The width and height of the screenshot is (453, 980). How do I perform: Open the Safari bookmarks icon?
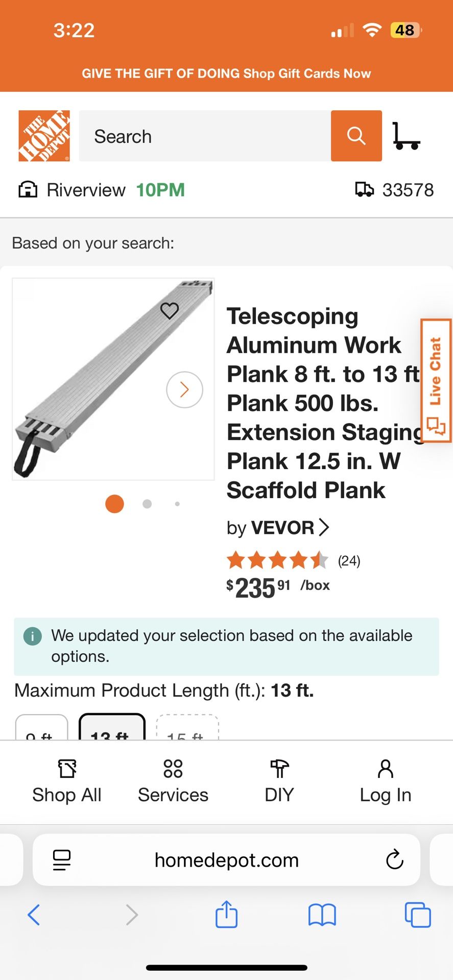tap(322, 915)
